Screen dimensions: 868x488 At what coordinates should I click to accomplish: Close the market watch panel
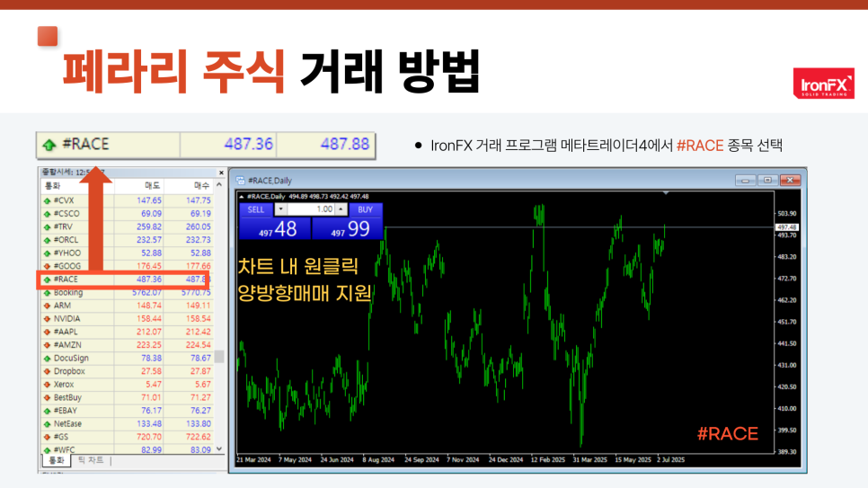coord(221,173)
